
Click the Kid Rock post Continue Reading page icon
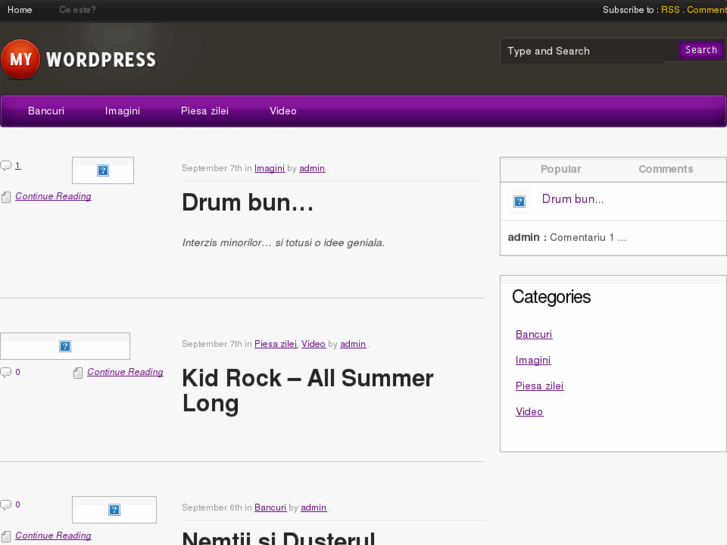point(78,373)
